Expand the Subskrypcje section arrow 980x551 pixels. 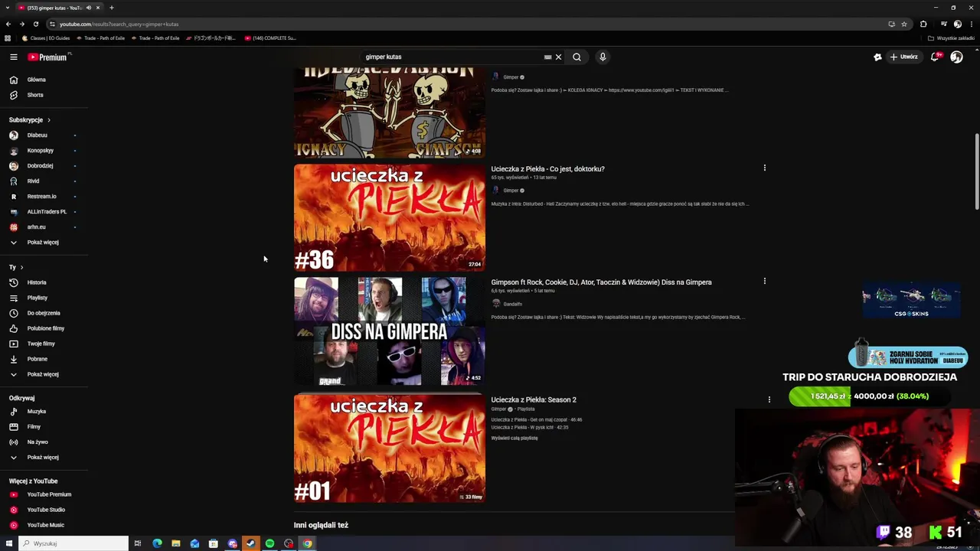(x=49, y=120)
